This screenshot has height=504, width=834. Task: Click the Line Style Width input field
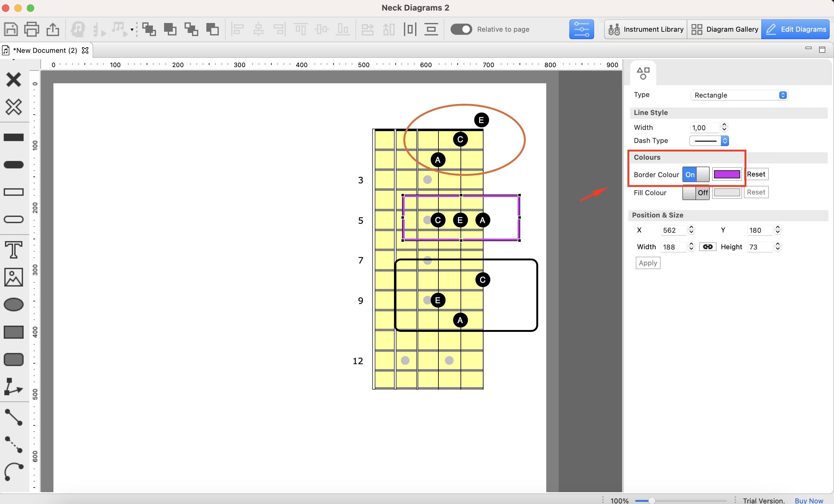coord(704,128)
